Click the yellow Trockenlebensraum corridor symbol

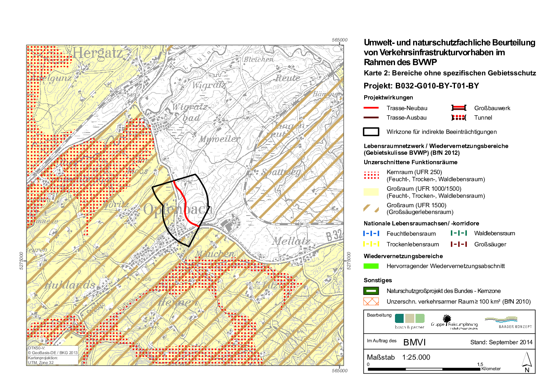click(371, 244)
